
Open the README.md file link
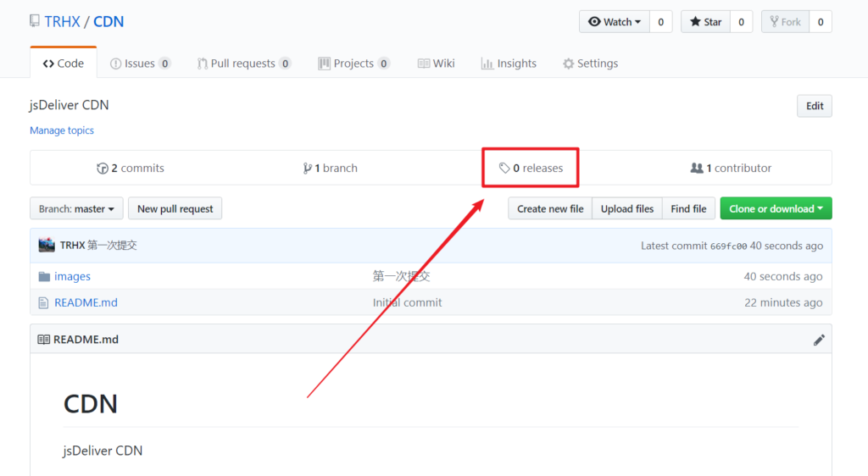click(x=86, y=302)
